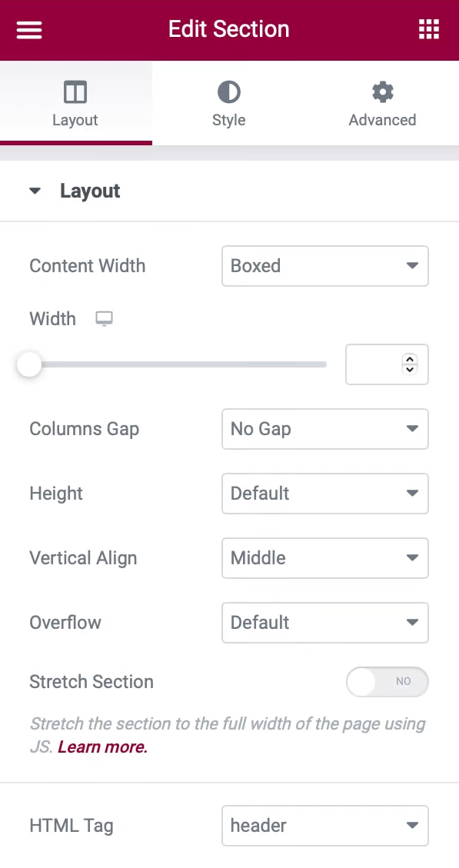Collapse the Layout section arrow

tap(35, 191)
